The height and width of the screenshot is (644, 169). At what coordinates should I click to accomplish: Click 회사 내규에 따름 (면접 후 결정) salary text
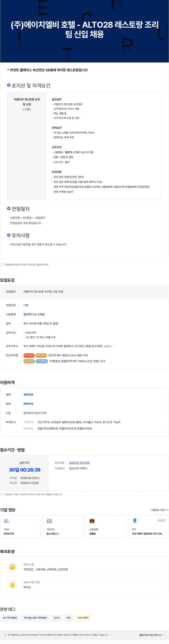tap(41, 324)
